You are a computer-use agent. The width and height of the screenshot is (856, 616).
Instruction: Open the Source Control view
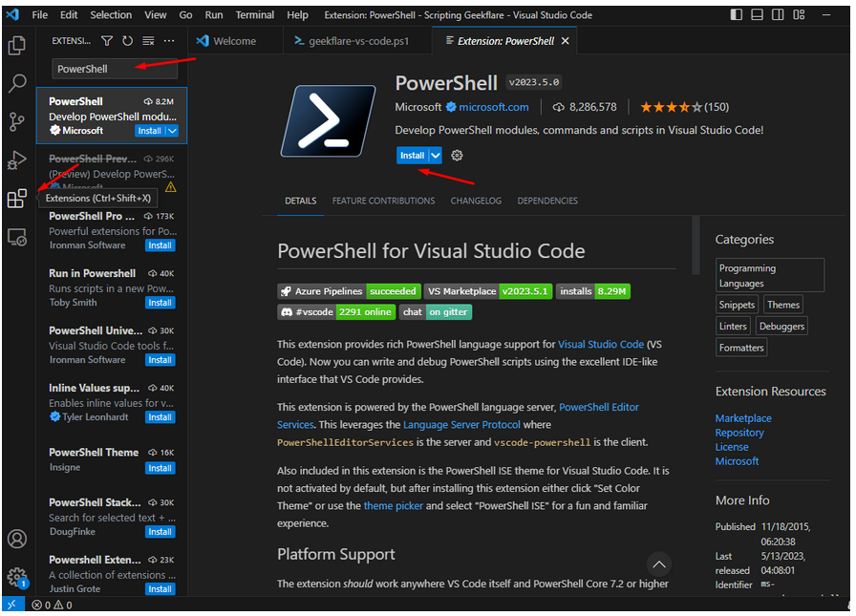click(x=17, y=121)
